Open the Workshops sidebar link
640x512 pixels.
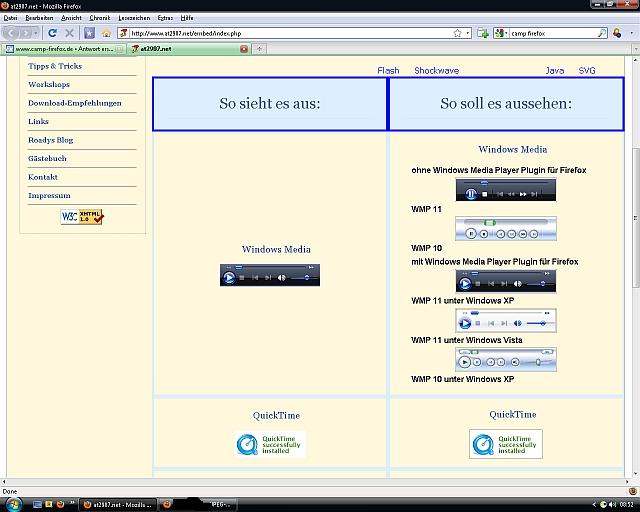(x=49, y=85)
